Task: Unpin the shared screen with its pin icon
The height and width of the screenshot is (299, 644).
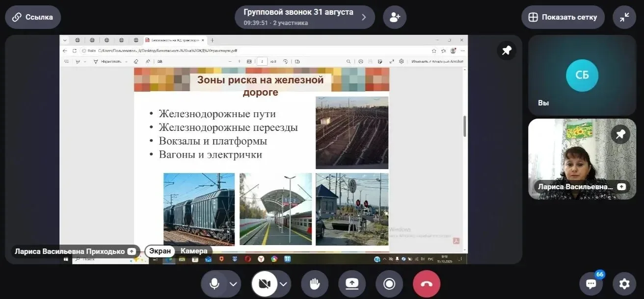Action: (x=506, y=50)
